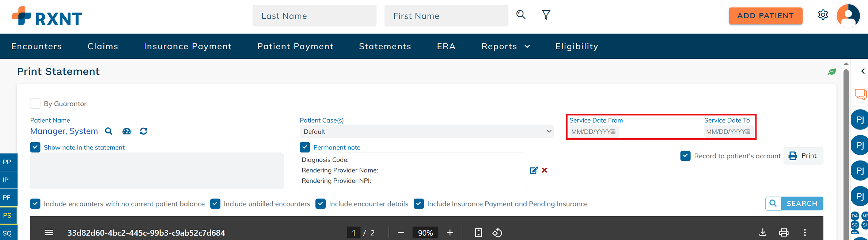Delete the permanent note with red X
This screenshot has height=240, width=868.
pos(545,170)
